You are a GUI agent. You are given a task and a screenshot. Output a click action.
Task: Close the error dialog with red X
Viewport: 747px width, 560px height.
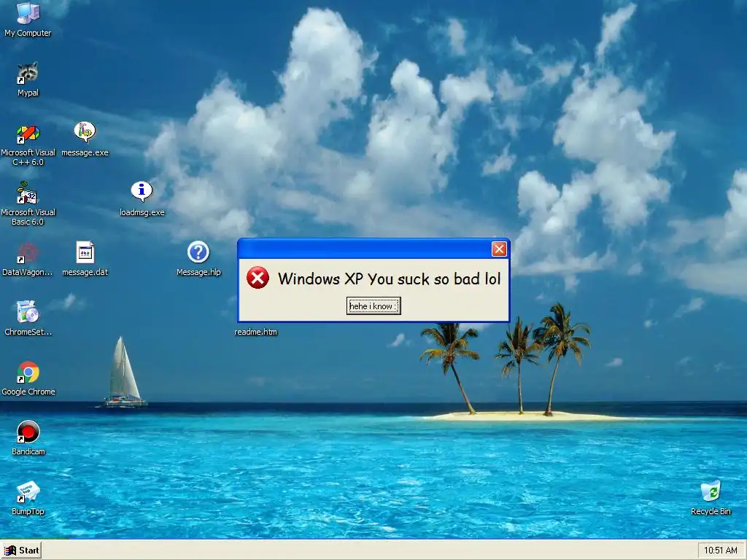tap(499, 249)
